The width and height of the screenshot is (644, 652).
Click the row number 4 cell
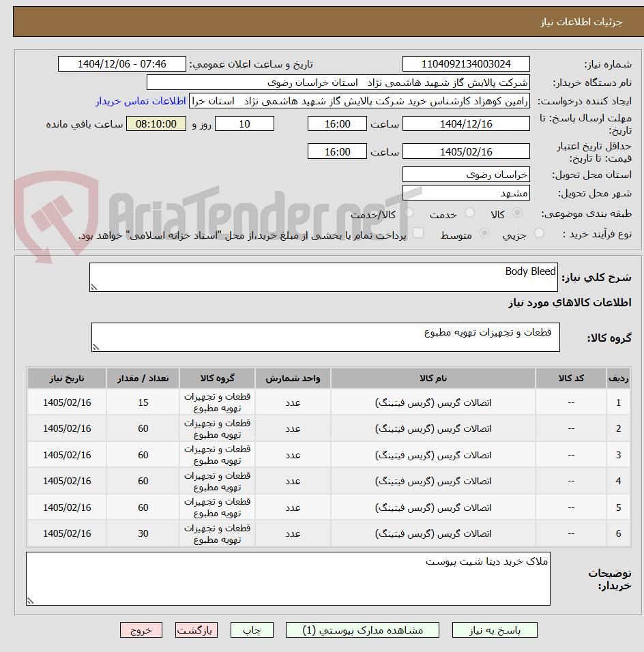[618, 481]
